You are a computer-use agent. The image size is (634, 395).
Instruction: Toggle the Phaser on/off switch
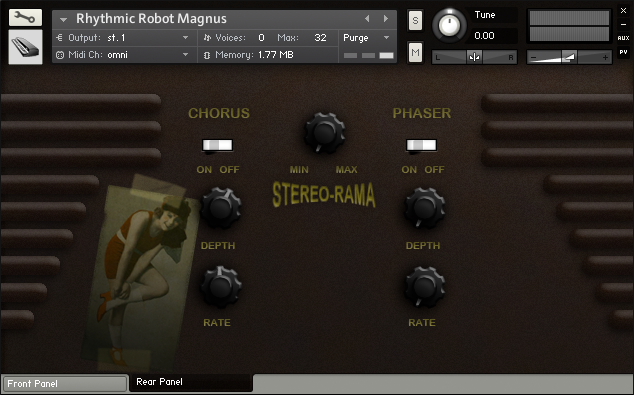[x=421, y=145]
